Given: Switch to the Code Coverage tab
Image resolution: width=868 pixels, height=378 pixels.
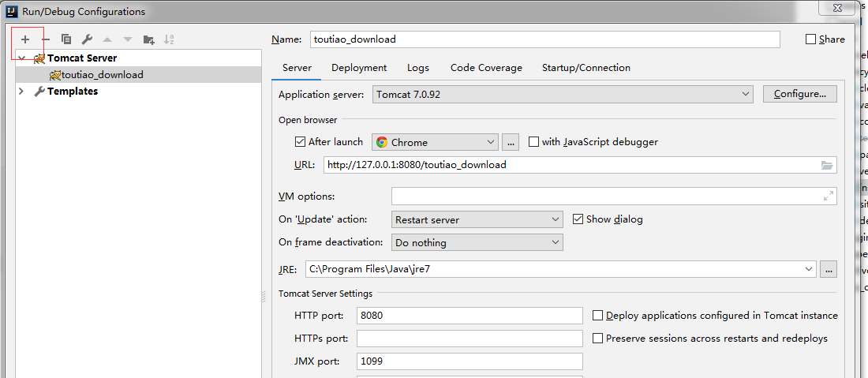Looking at the screenshot, I should pyautogui.click(x=486, y=68).
